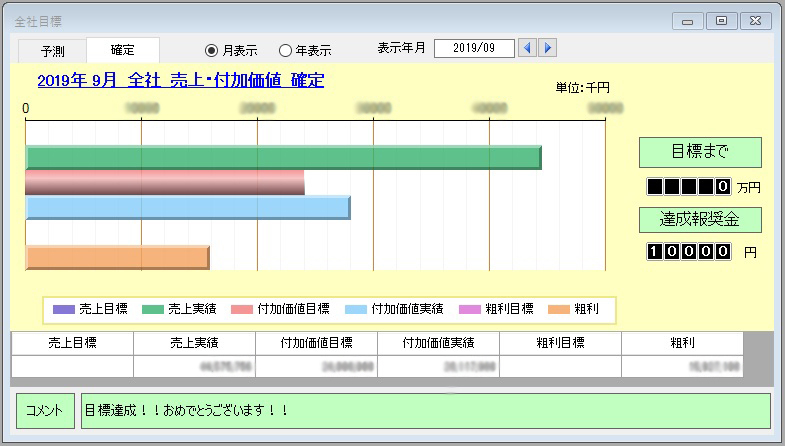Click the 粗利目標 magenta legend swatch
Image resolution: width=785 pixels, height=446 pixels.
[x=470, y=309]
